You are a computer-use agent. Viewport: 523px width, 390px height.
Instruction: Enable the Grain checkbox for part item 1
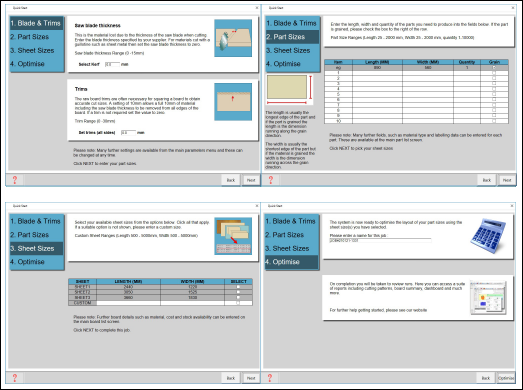click(494, 73)
